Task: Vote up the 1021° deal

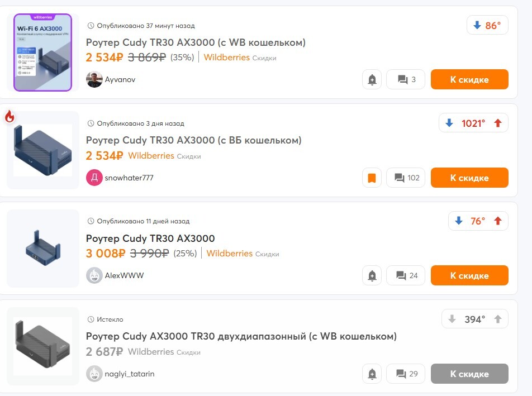Action: (498, 123)
